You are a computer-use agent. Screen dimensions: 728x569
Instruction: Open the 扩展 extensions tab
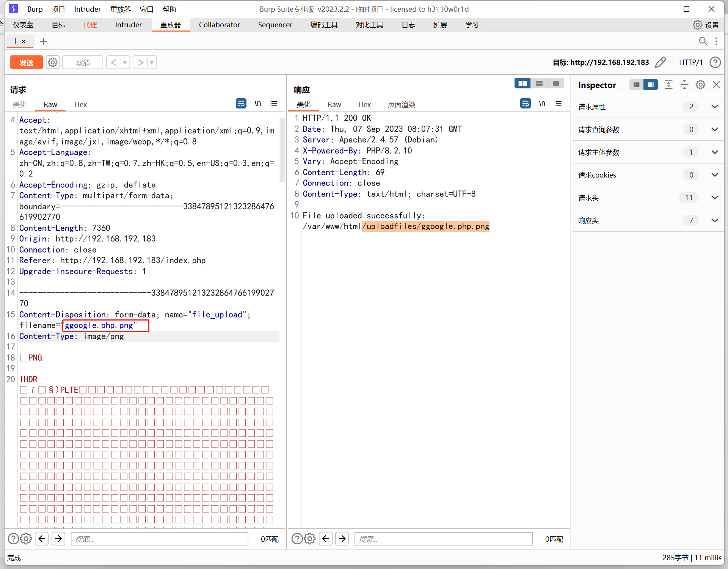[440, 25]
